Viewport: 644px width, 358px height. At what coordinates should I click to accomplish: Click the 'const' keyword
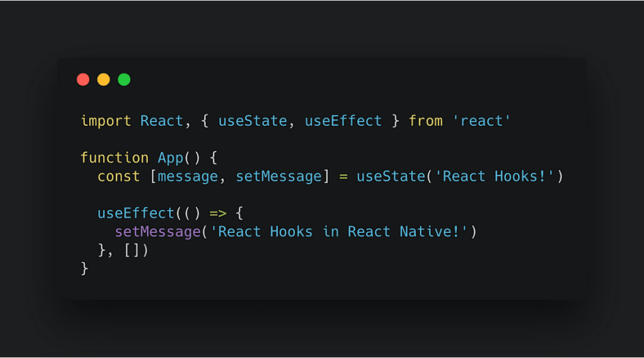tap(119, 176)
